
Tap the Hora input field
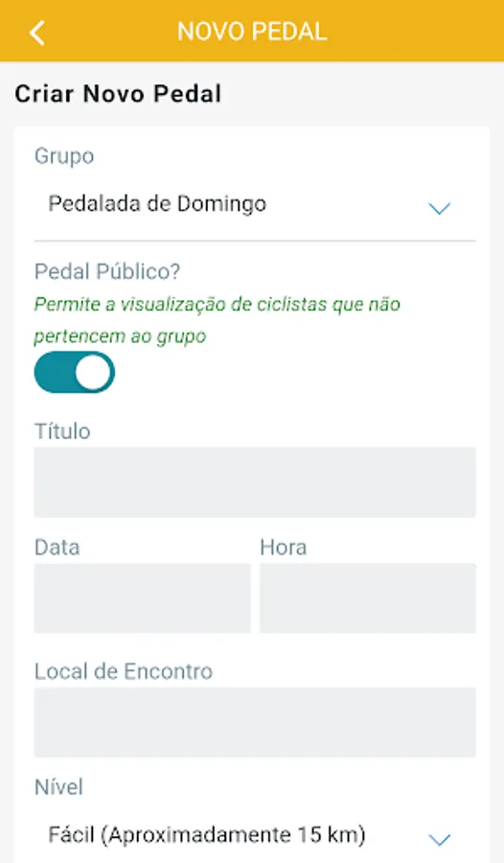368,597
